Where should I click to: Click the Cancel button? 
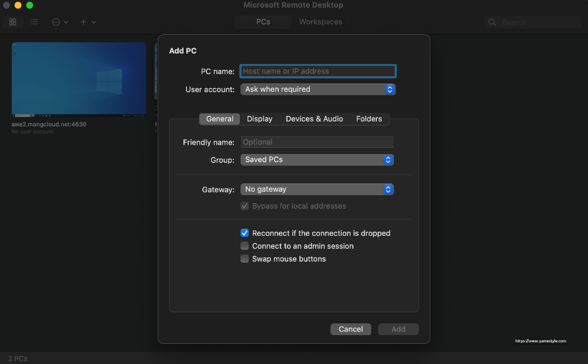(350, 329)
